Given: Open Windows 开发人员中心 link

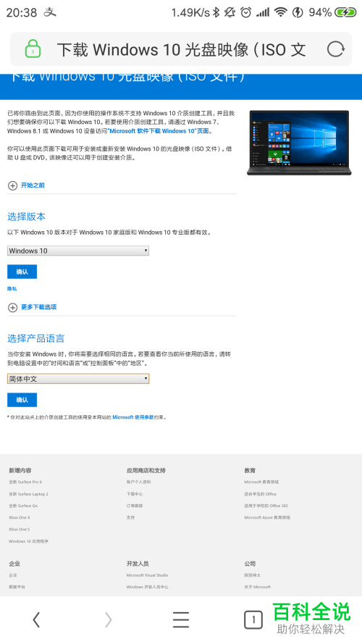Looking at the screenshot, I should [x=148, y=587].
